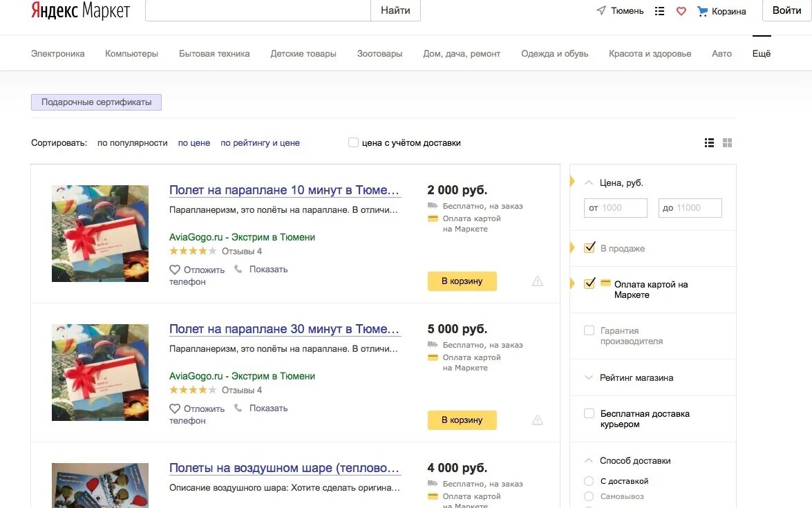This screenshot has width=812, height=508.
Task: Uncheck the 'В продаже' filter
Action: [589, 248]
